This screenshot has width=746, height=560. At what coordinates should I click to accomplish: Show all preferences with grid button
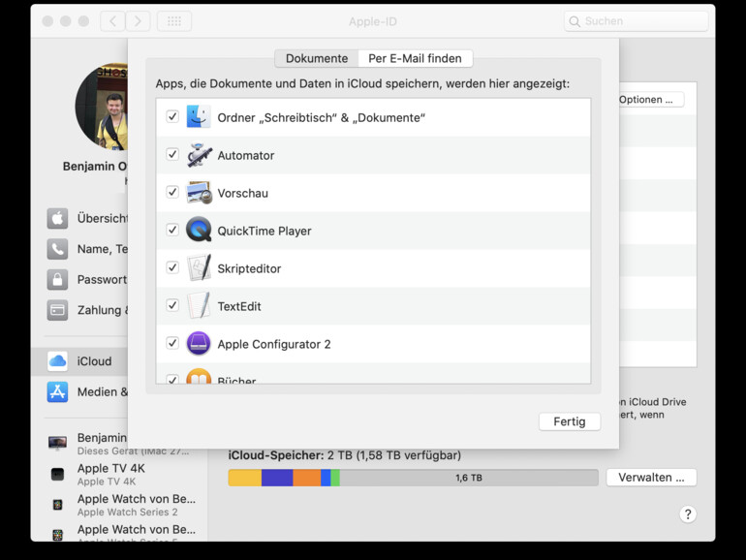pyautogui.click(x=174, y=21)
